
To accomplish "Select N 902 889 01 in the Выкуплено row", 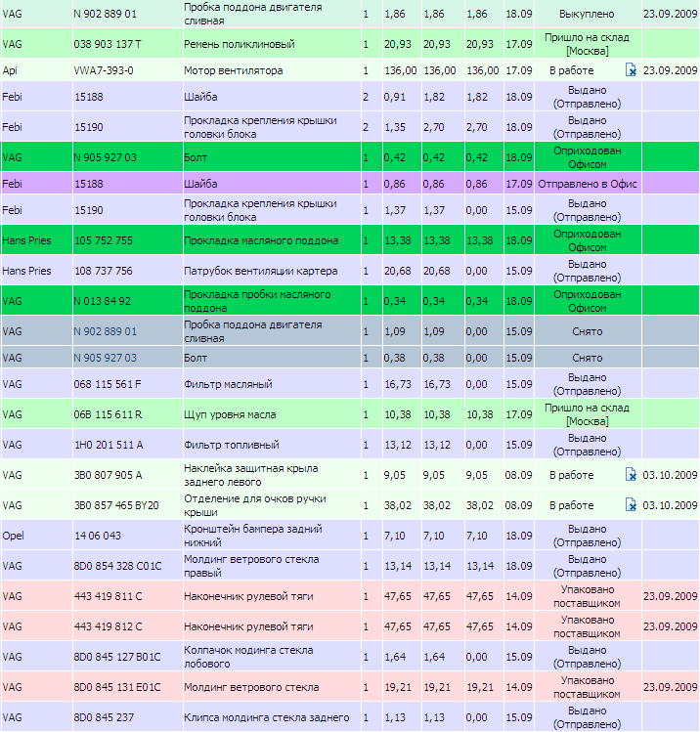I will [x=105, y=14].
